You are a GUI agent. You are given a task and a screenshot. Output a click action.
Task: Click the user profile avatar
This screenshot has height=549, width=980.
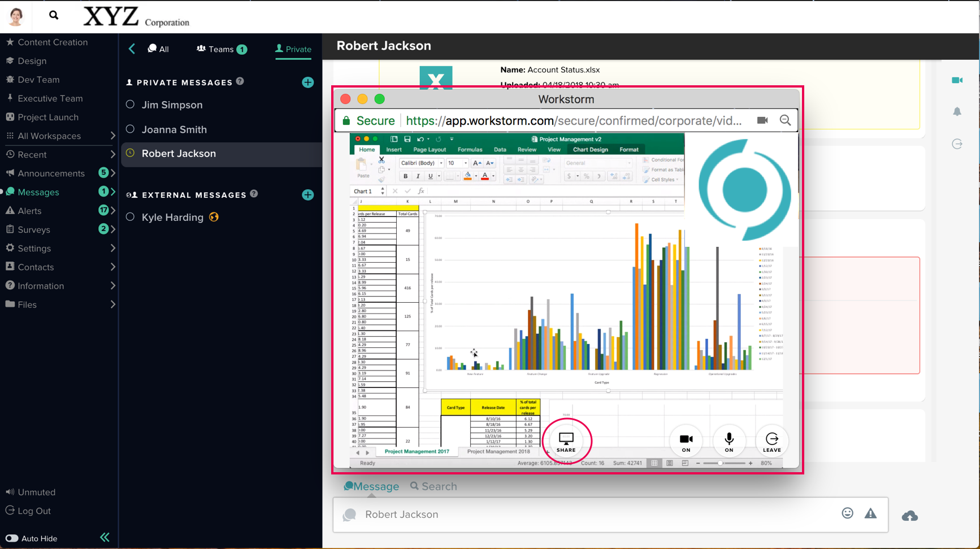[16, 16]
